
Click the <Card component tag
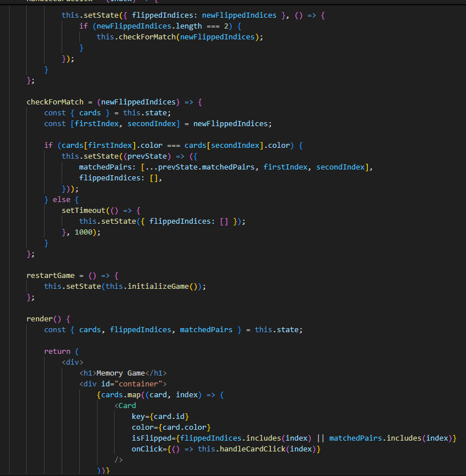pyautogui.click(x=125, y=406)
